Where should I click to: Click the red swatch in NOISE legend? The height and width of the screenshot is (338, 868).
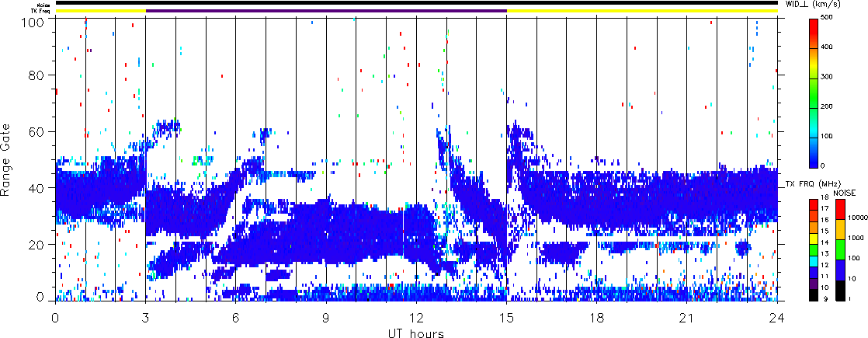pos(841,210)
